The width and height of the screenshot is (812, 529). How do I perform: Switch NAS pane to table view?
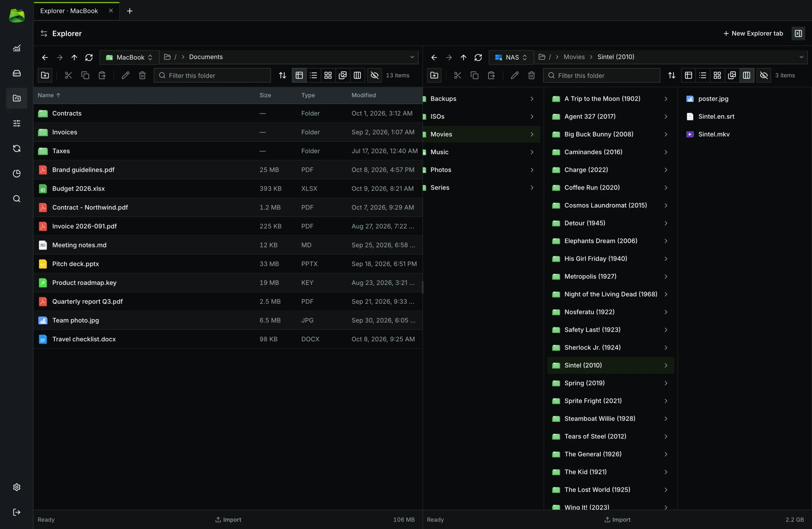(x=689, y=75)
